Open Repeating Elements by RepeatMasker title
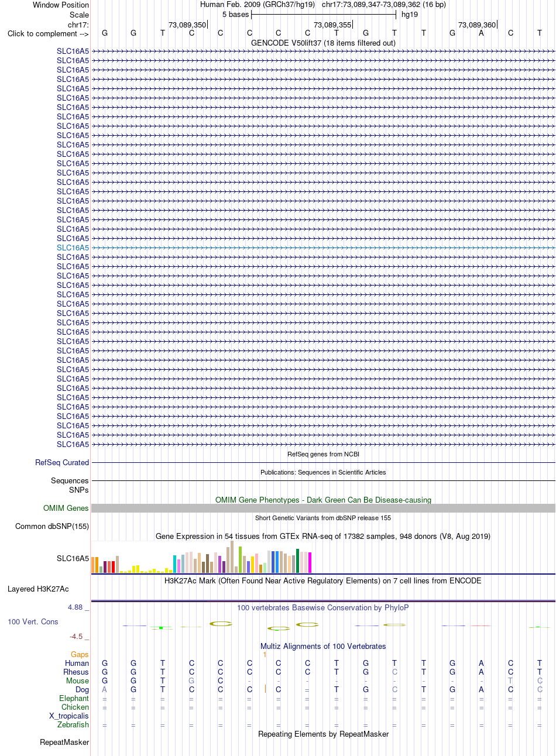 [x=323, y=734]
